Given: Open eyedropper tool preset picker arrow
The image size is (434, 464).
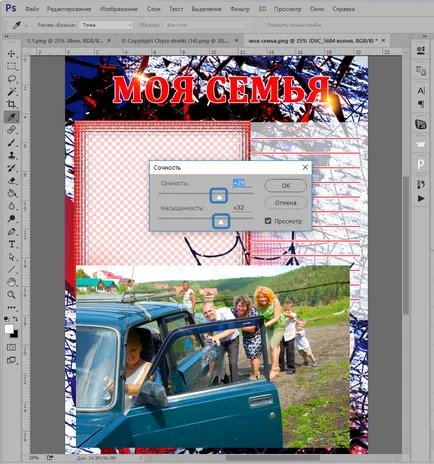Looking at the screenshot, I should pyautogui.click(x=26, y=25).
